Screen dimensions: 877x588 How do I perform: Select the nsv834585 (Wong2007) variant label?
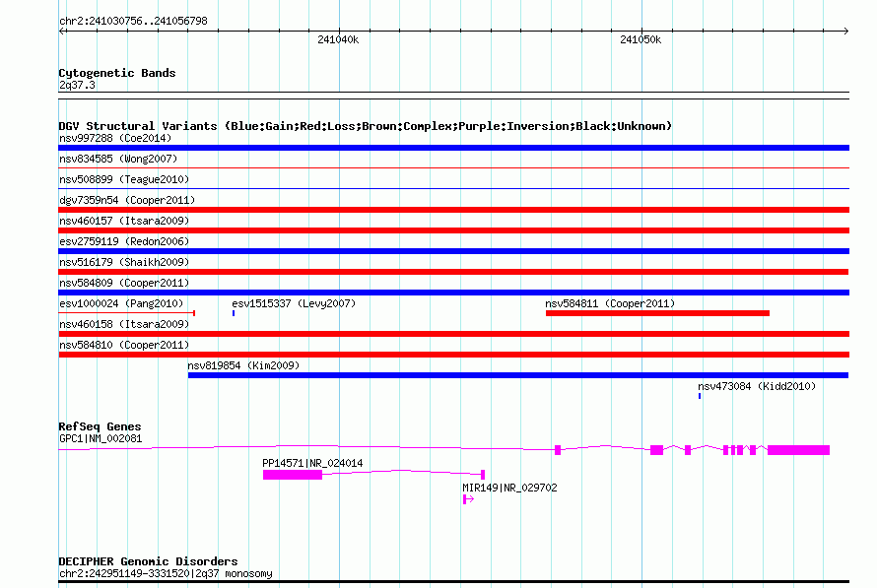coord(118,159)
